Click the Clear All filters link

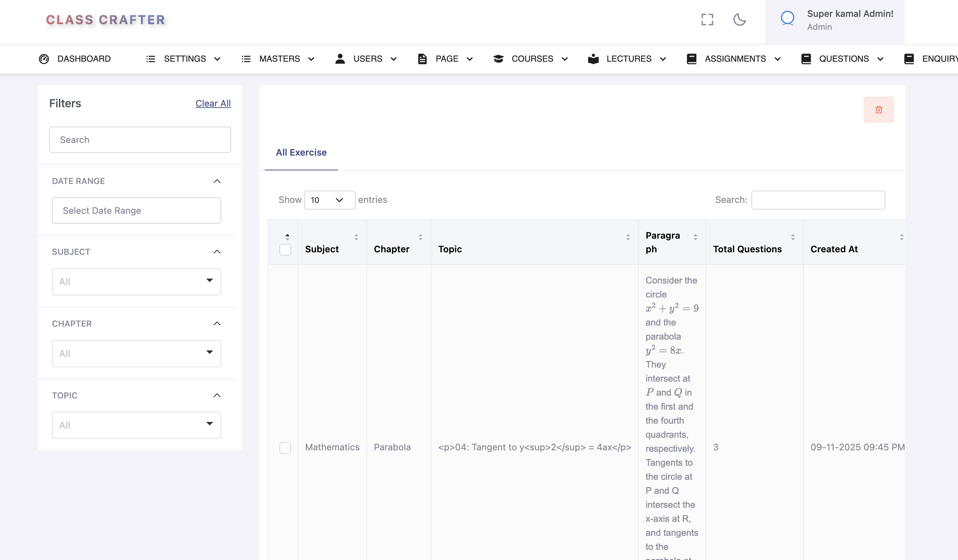click(213, 103)
